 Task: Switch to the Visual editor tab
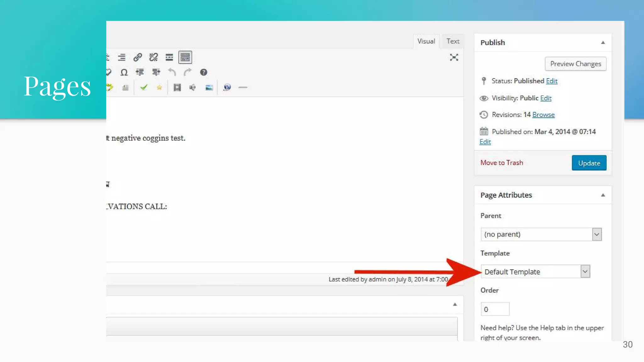426,41
